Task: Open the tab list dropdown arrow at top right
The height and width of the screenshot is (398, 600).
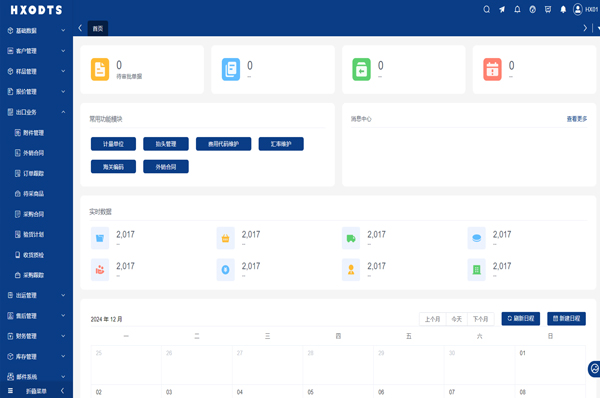Action: point(598,28)
